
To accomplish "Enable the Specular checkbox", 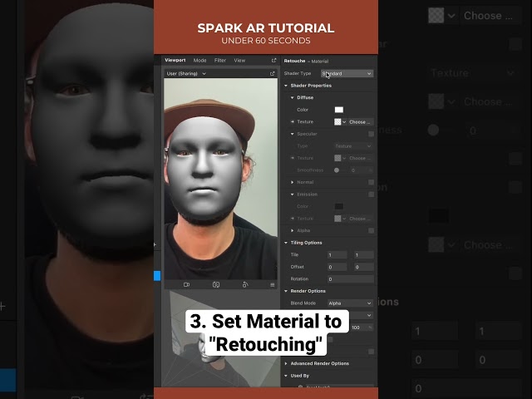I will [372, 134].
